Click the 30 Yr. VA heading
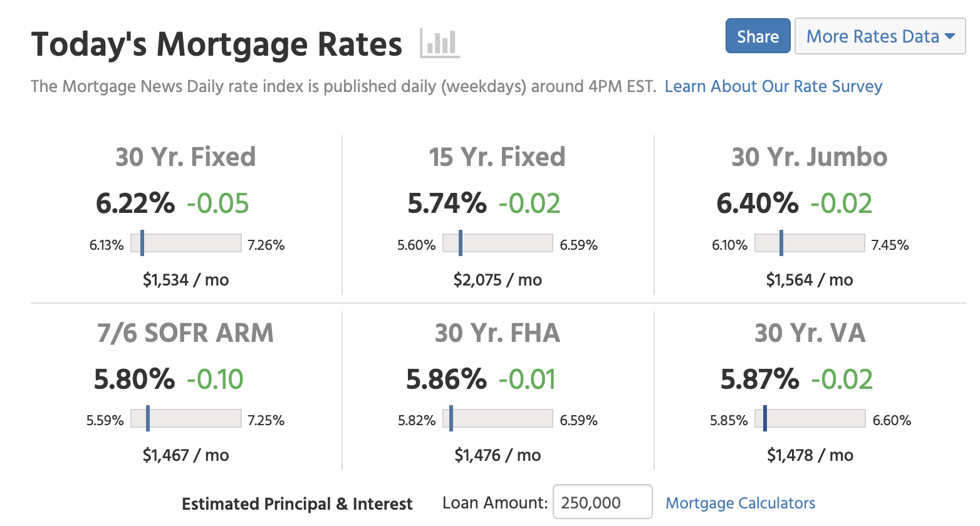Screen dimensions: 980x526 tap(810, 333)
